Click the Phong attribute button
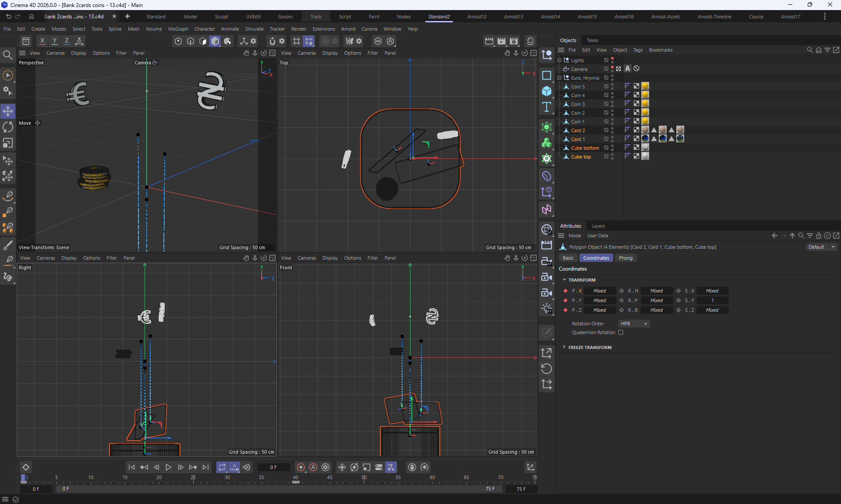The height and width of the screenshot is (504, 841). coord(625,258)
